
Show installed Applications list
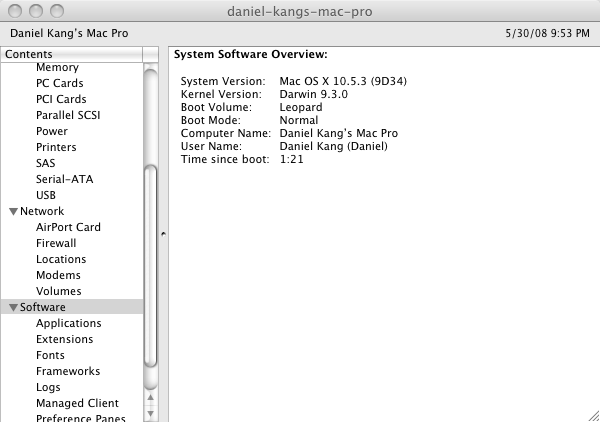pos(69,323)
